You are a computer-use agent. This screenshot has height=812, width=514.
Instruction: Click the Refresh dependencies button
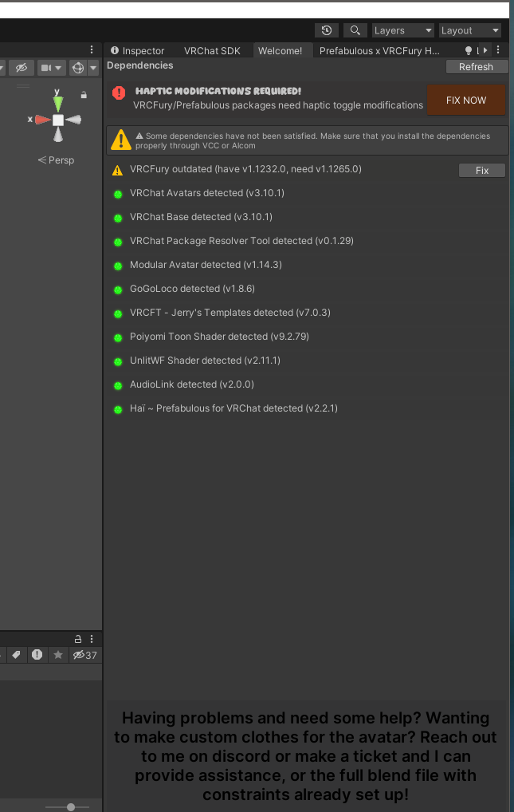[476, 67]
